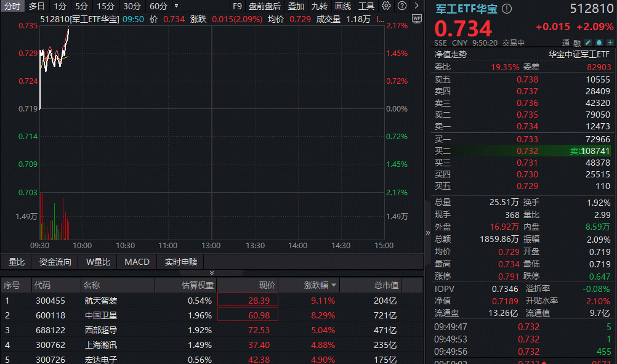Expand the toolbar right arrow chevron
Image resolution: width=617 pixels, height=364 pixels.
click(416, 6)
